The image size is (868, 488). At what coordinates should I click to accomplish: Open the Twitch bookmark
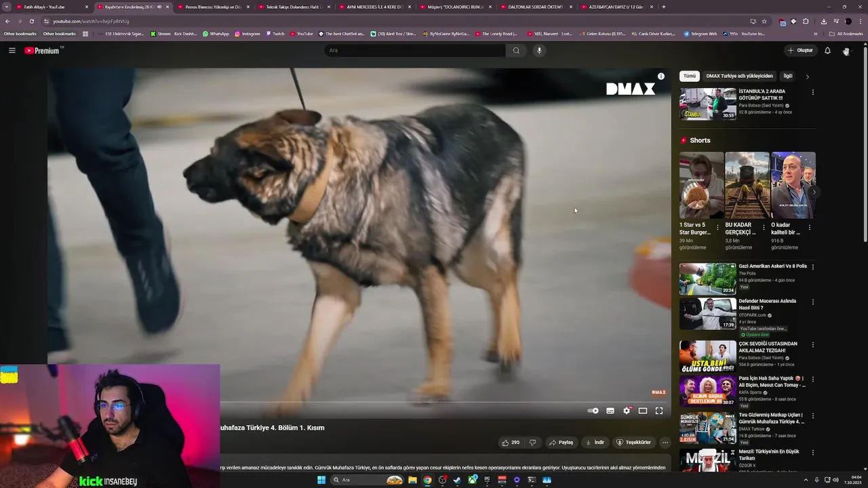click(x=275, y=34)
